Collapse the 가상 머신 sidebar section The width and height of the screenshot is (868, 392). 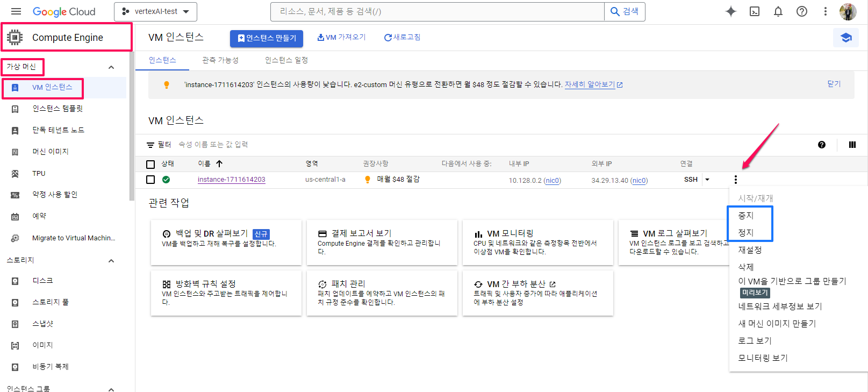111,67
